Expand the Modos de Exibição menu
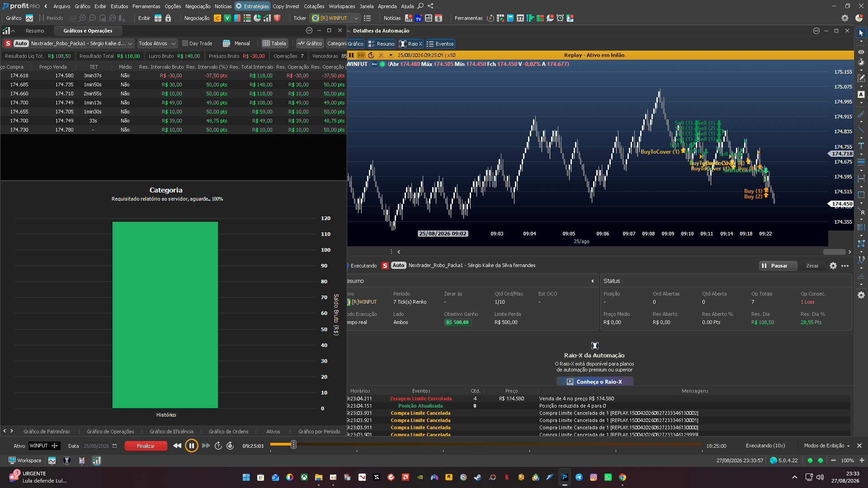 click(827, 446)
